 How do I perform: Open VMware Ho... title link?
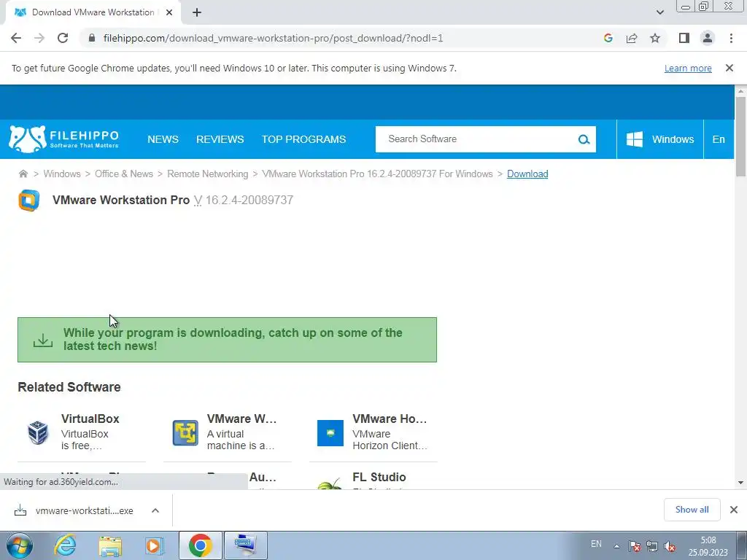(390, 419)
